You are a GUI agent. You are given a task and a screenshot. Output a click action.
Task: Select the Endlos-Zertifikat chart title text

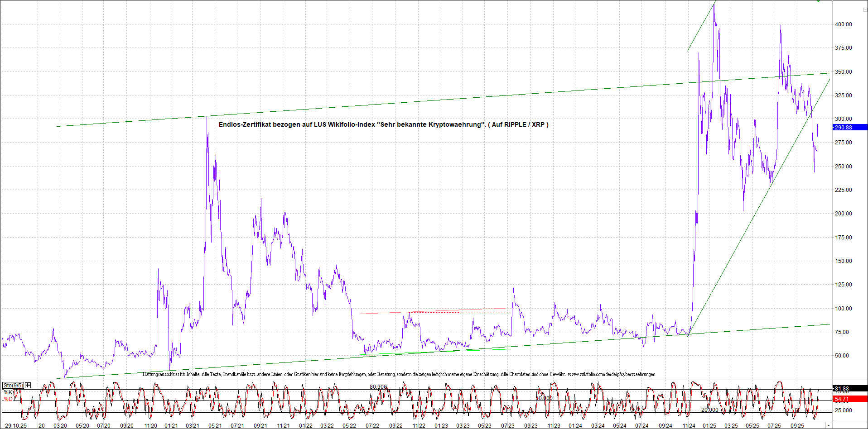point(383,124)
